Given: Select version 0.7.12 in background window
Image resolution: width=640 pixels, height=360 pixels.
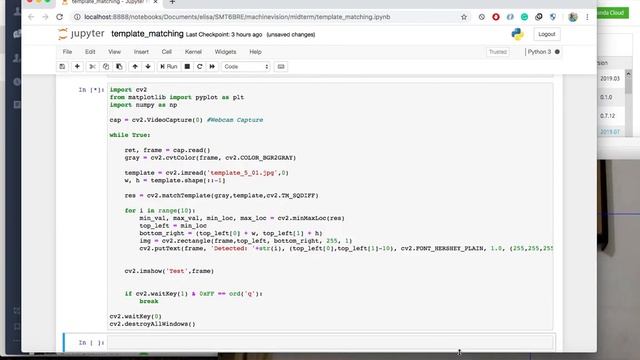Looking at the screenshot, I should (x=607, y=116).
